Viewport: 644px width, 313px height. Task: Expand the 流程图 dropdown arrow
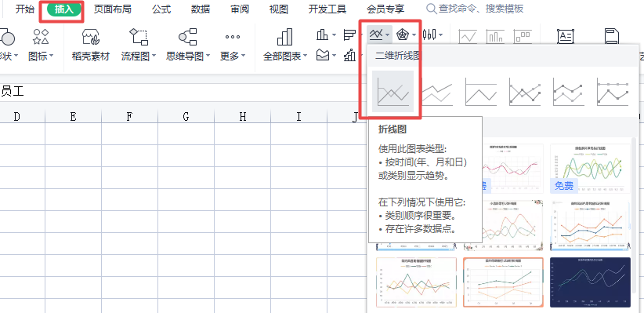[x=154, y=56]
